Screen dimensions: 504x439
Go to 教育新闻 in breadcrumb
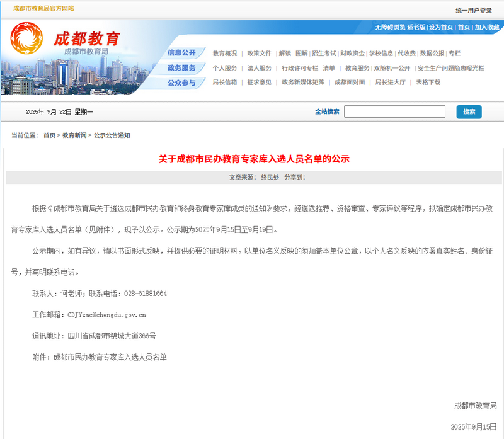click(x=74, y=135)
